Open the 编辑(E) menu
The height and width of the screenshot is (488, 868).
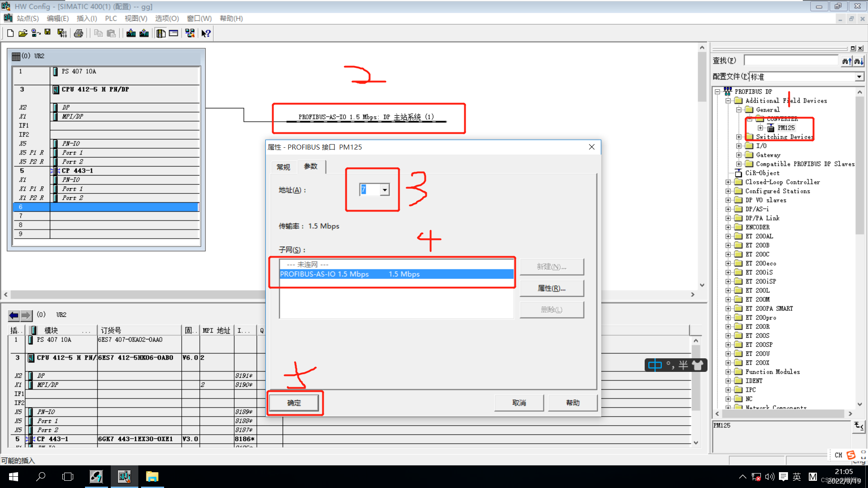pos(58,19)
